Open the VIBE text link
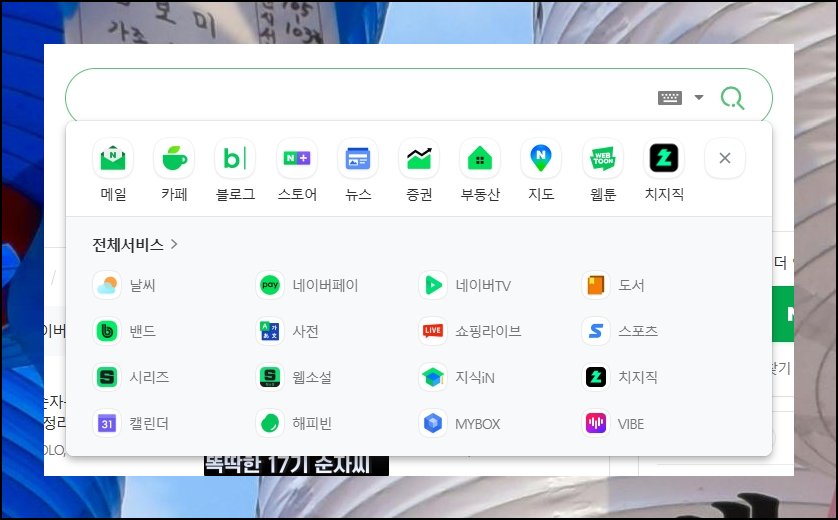The image size is (838, 520). point(631,424)
